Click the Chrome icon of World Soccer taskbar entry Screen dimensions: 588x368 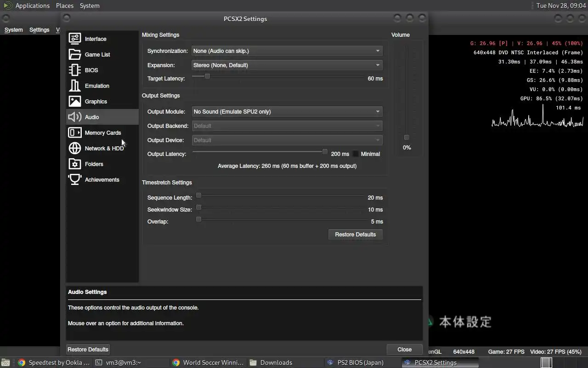(176, 362)
